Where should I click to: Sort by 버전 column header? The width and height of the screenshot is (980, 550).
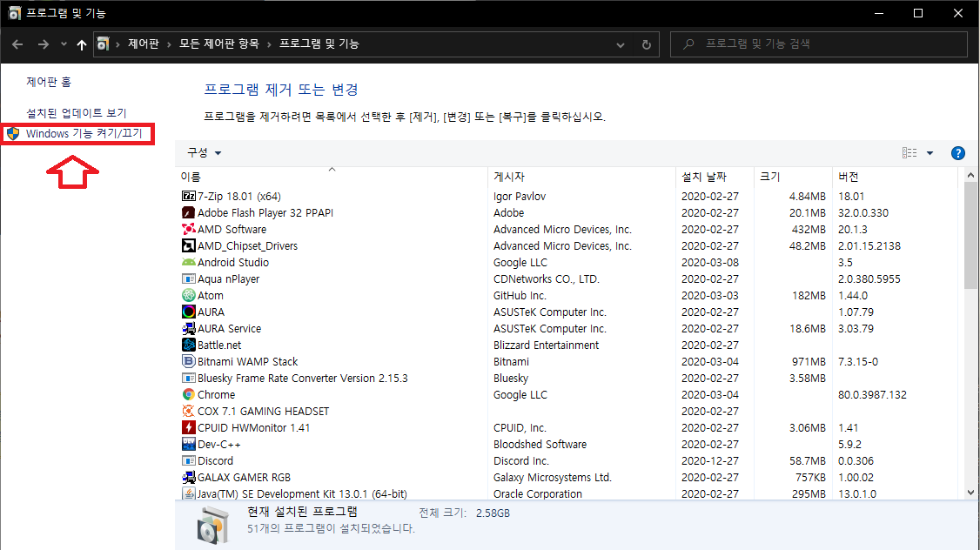point(895,177)
